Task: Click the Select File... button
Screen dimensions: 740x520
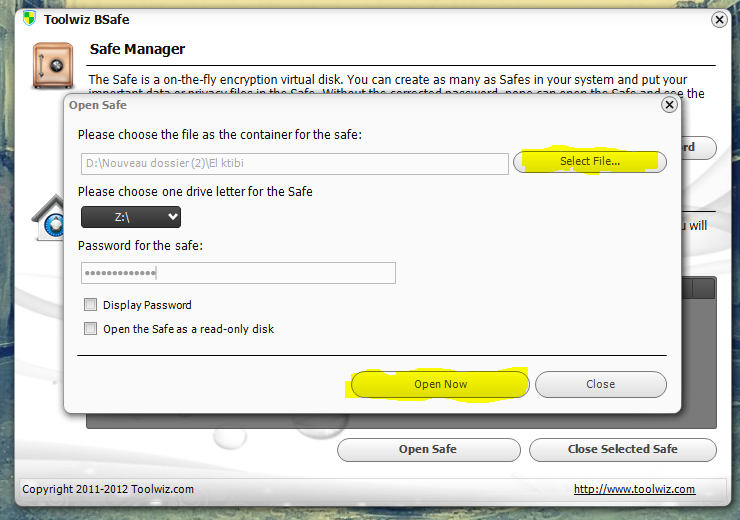Action: (x=590, y=161)
